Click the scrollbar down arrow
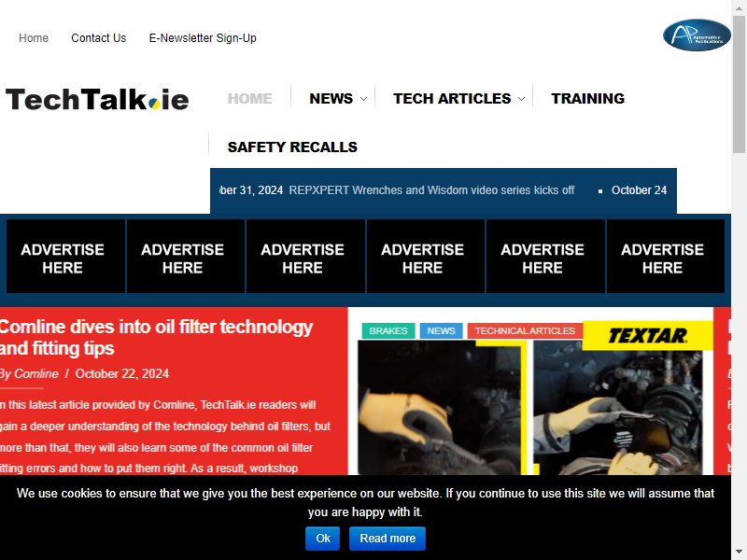The height and width of the screenshot is (560, 747). coord(739,553)
